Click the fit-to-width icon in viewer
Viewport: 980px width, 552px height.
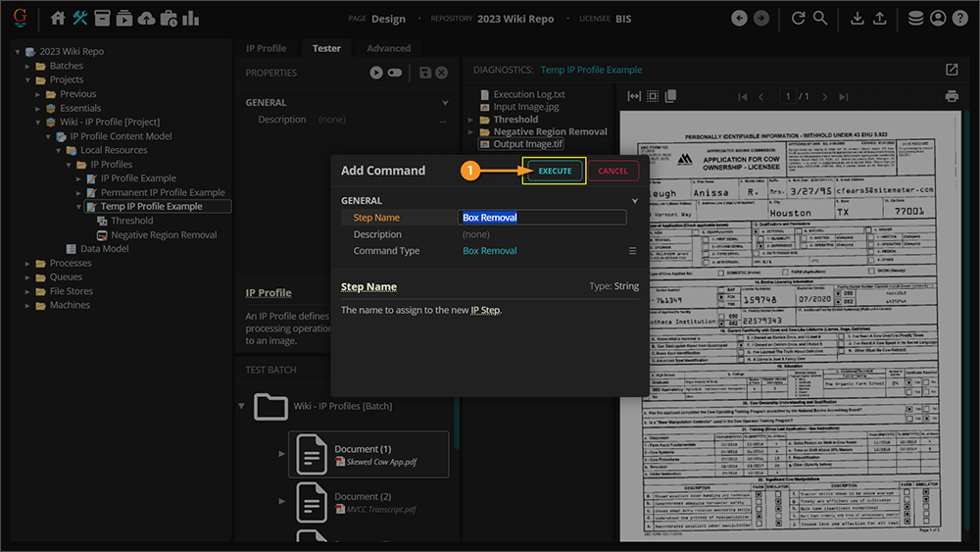(634, 96)
